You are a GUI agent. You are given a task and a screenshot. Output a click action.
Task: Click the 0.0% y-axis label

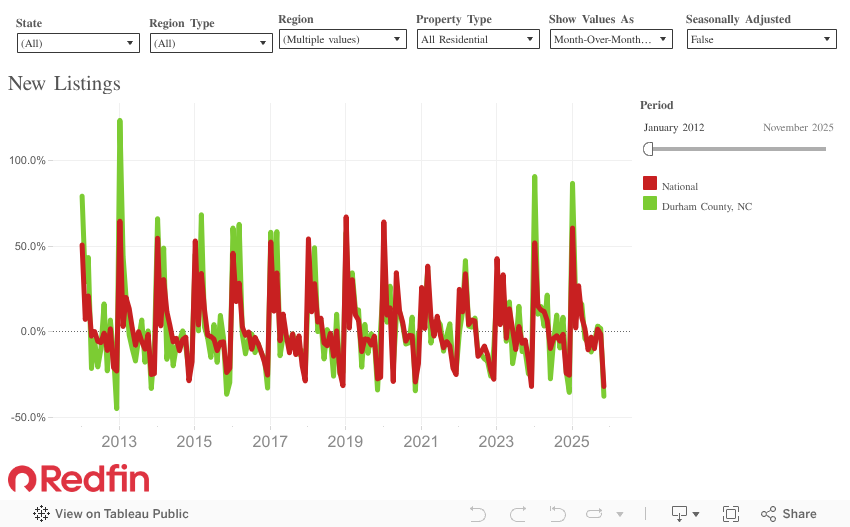33,331
